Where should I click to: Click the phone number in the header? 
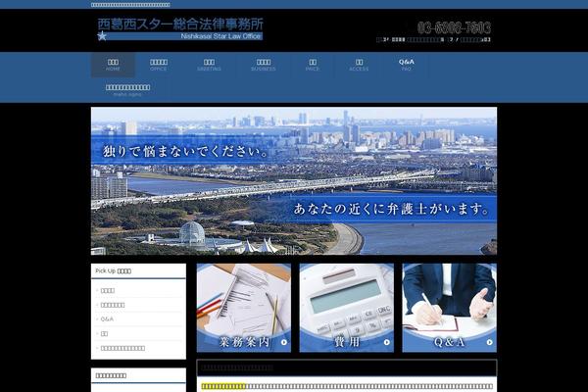[x=454, y=27]
